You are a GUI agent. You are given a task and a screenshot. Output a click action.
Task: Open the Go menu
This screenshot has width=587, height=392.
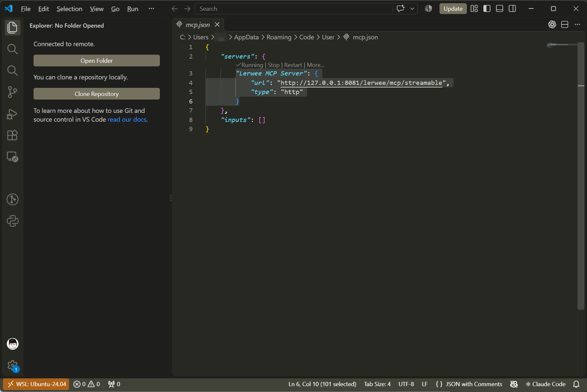(115, 9)
